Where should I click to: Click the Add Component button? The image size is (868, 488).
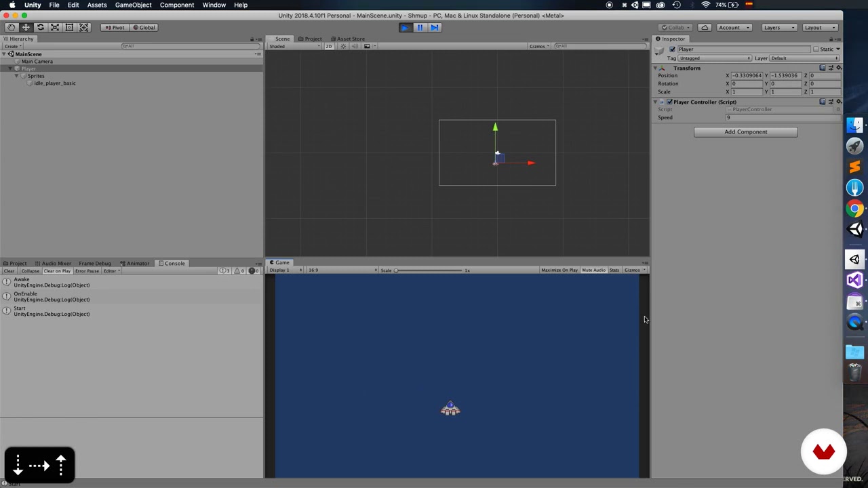click(745, 132)
